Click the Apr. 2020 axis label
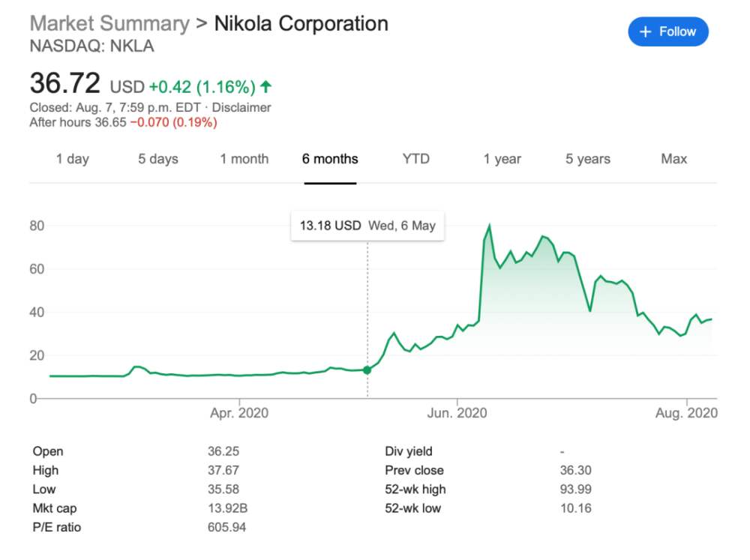Screen dimensions: 750x560 [x=239, y=413]
